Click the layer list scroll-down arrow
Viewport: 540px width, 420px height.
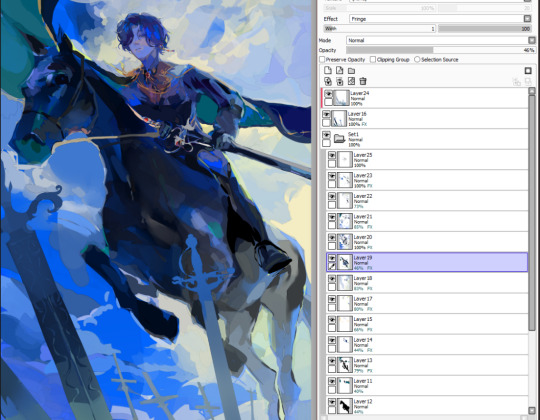(x=532, y=410)
